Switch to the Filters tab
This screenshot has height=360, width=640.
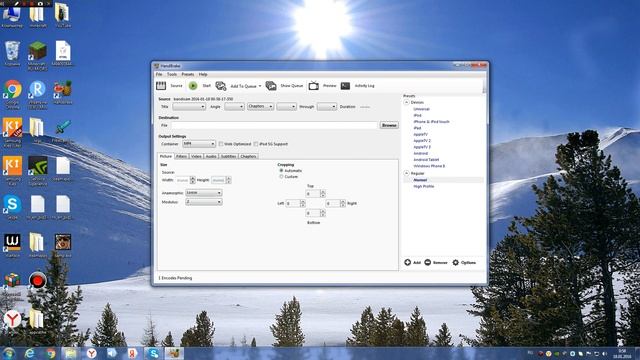(181, 156)
